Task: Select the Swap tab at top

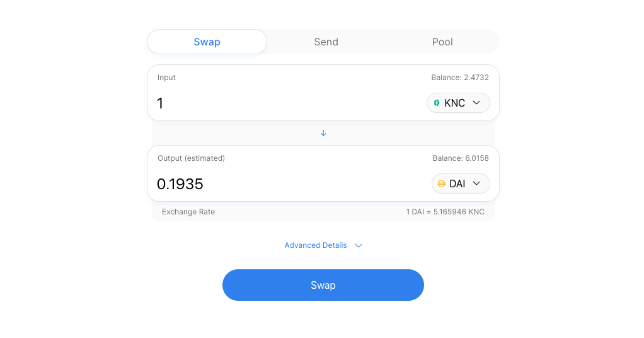Action: pos(207,42)
